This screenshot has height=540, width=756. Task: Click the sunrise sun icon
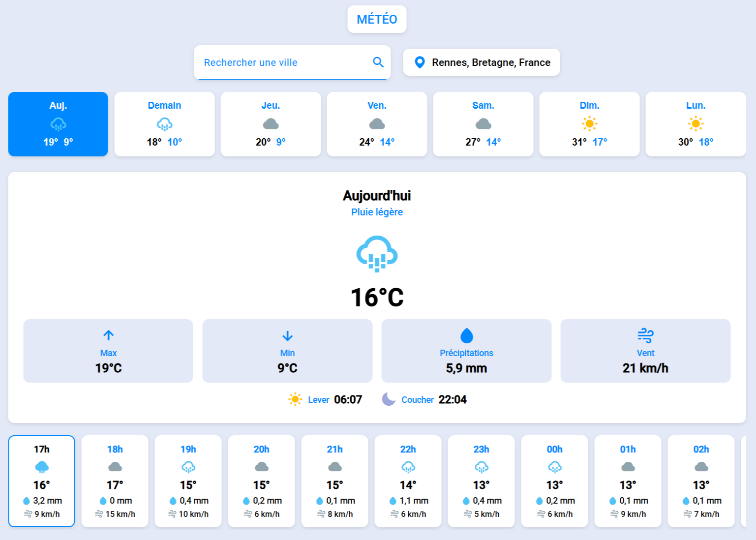point(295,399)
